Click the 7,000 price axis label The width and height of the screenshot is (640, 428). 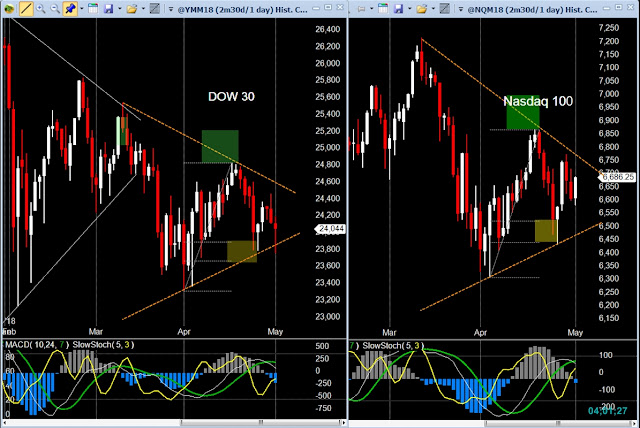(609, 93)
